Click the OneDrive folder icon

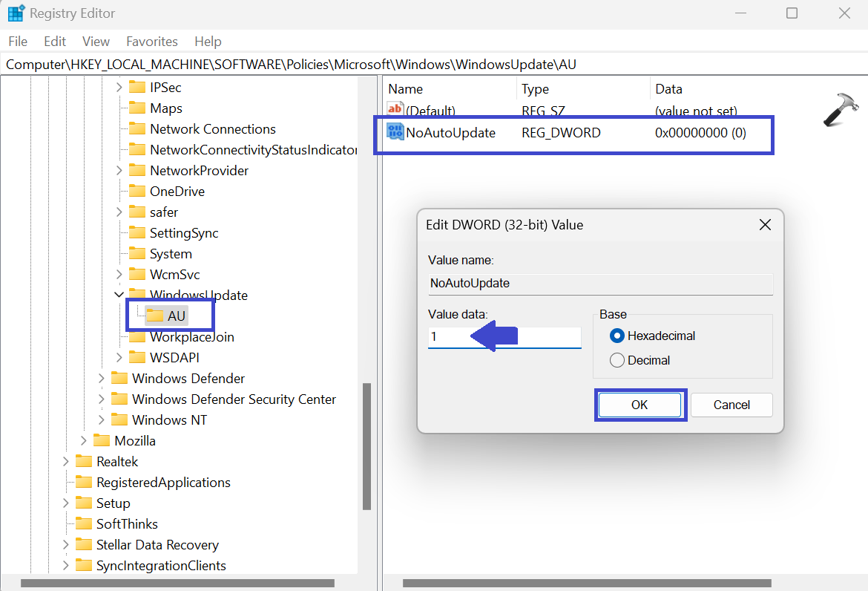137,192
